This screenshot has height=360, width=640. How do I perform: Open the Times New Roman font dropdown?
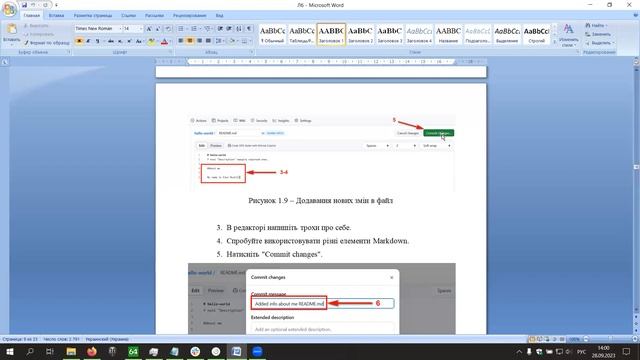point(120,29)
